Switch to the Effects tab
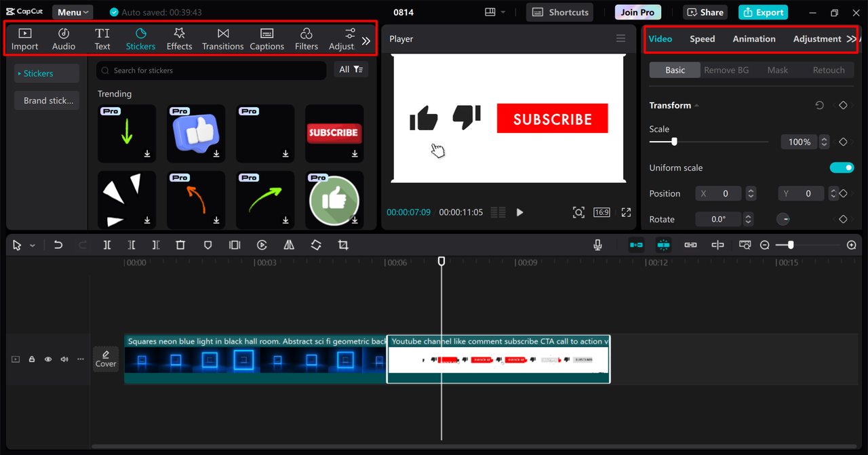 tap(179, 39)
